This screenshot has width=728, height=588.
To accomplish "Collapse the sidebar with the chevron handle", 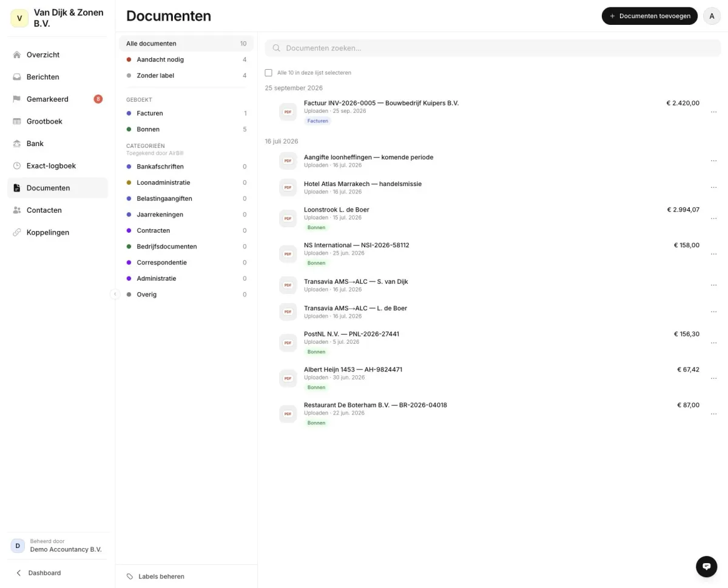I will 115,294.
